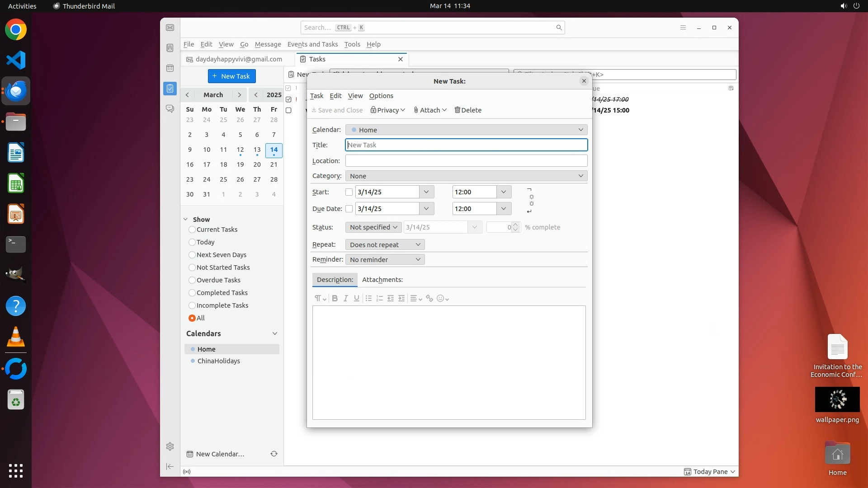Click the bulleted list icon
The height and width of the screenshot is (488, 868).
point(368,298)
